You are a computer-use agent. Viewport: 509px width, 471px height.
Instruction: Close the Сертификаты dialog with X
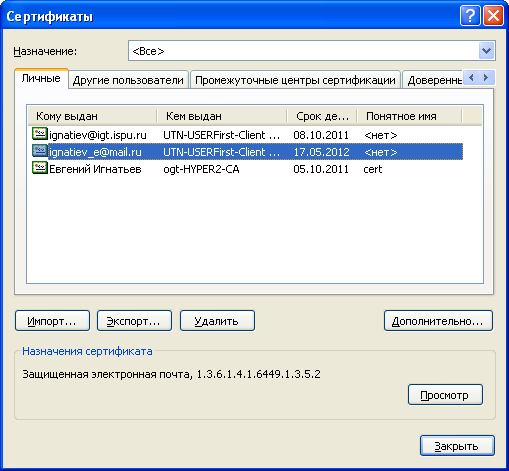493,16
